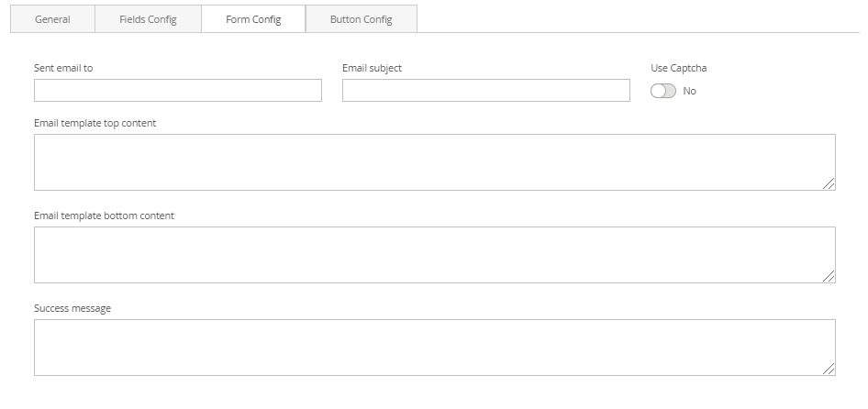868x409 pixels.
Task: Click inside the Email subject input box
Action: click(x=486, y=90)
